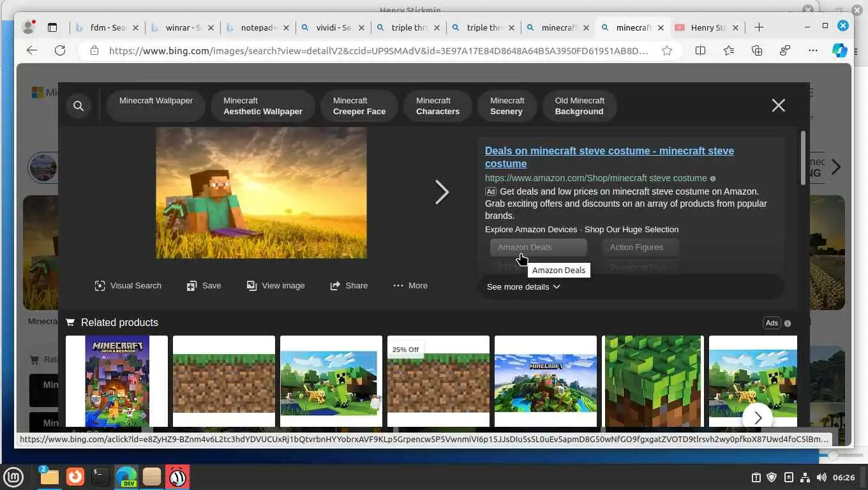View site information lock icon
Screen dimensions: 868x490
[94, 50]
